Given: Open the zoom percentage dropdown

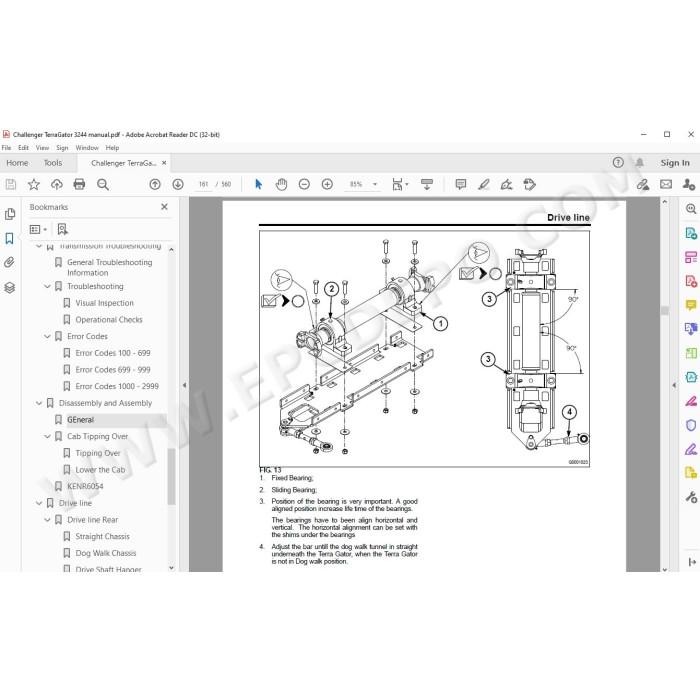Looking at the screenshot, I should [375, 184].
